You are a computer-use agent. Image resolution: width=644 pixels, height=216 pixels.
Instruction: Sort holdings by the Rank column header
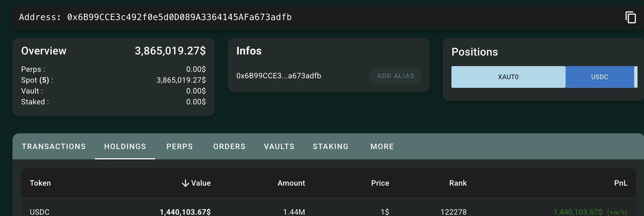[458, 183]
